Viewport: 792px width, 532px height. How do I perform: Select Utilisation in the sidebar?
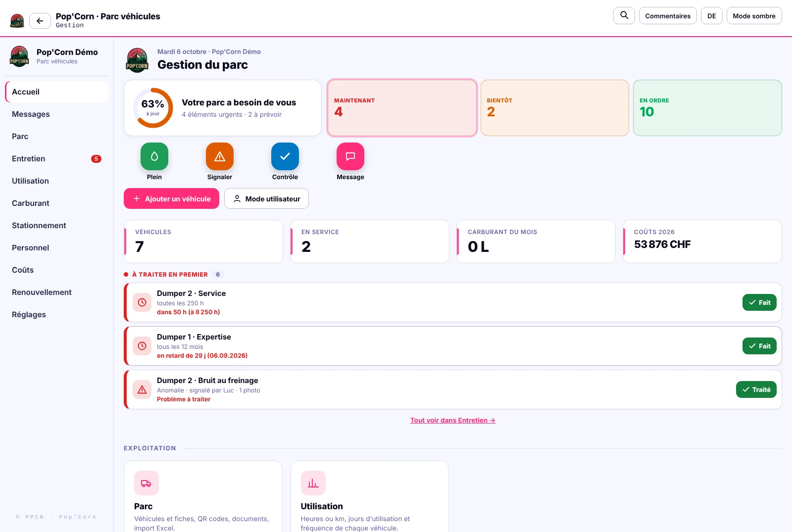click(x=56, y=181)
